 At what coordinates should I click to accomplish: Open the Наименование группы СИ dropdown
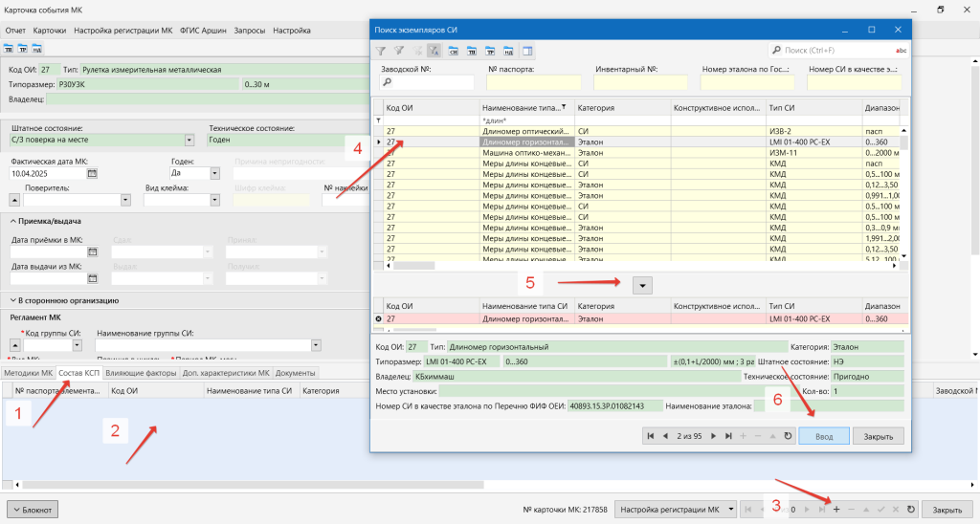point(316,345)
